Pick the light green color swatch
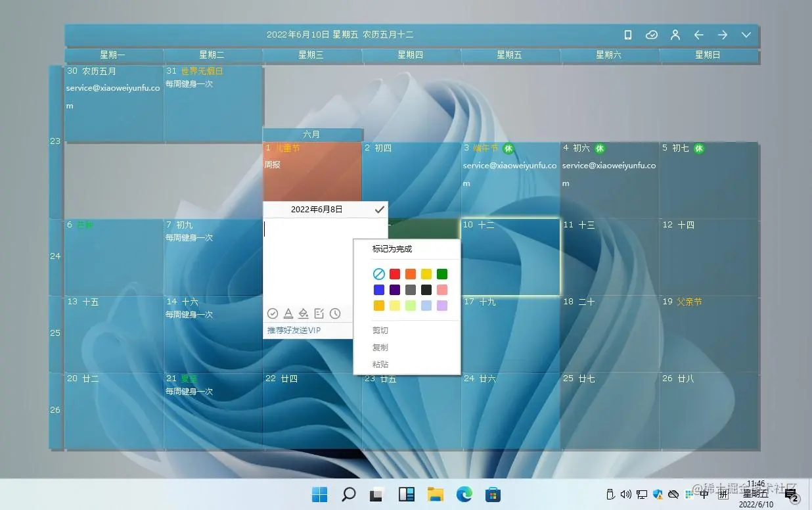This screenshot has width=812, height=510. tap(411, 306)
